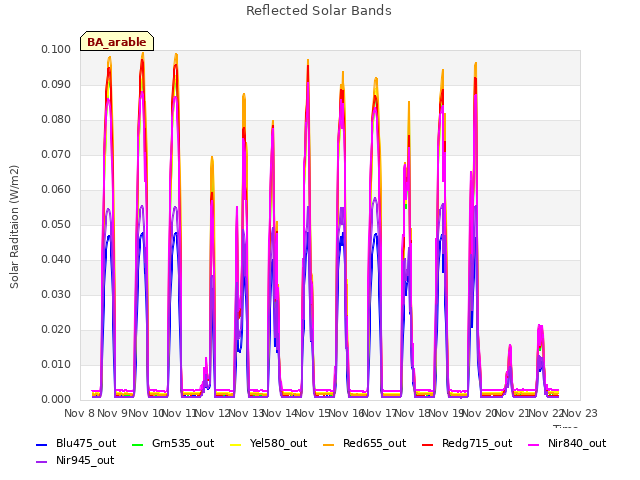Click the BA_arable annotation label

coord(117,42)
